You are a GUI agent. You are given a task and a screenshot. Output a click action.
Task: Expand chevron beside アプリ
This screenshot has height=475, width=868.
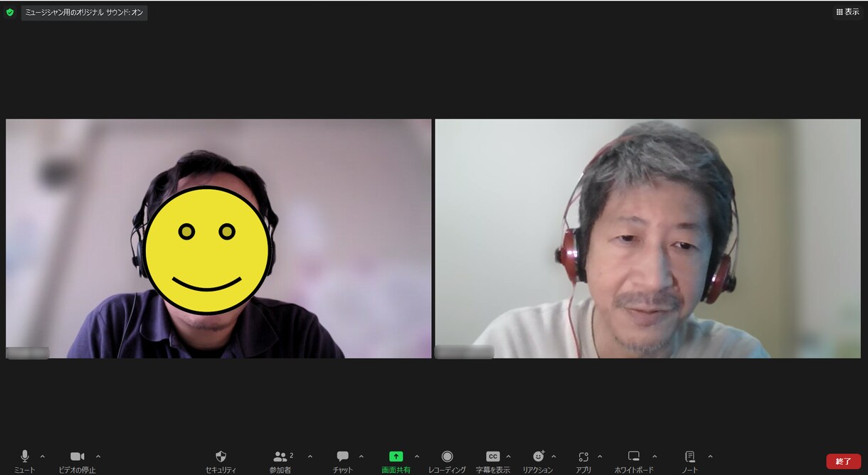click(600, 457)
